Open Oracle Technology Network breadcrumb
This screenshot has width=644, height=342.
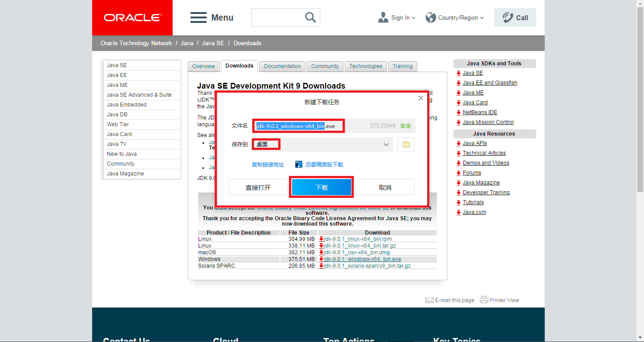136,43
